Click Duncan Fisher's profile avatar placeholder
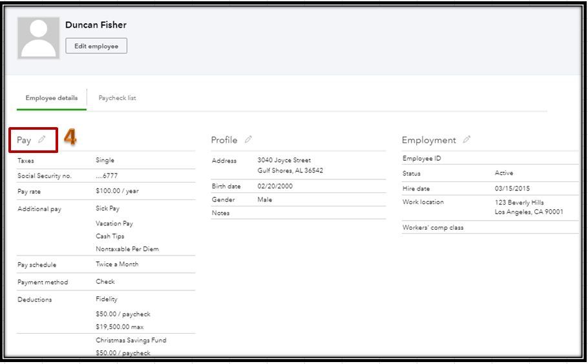The width and height of the screenshot is (588, 364). (x=38, y=38)
